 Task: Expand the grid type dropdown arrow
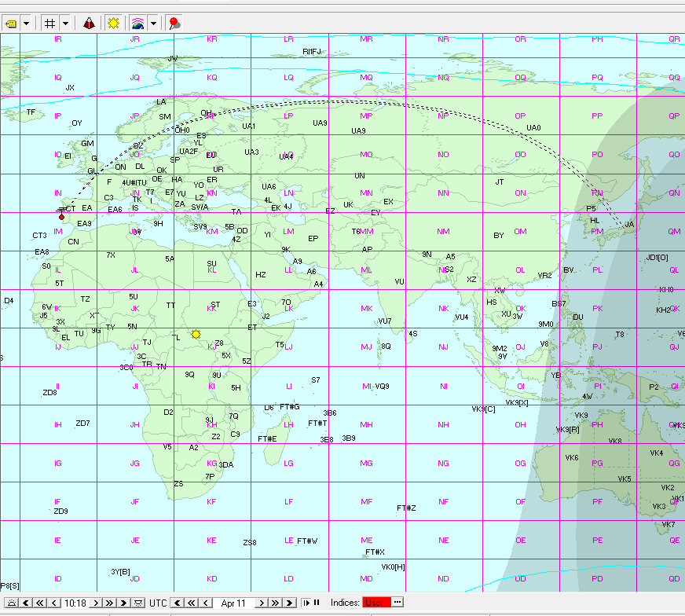(x=65, y=23)
